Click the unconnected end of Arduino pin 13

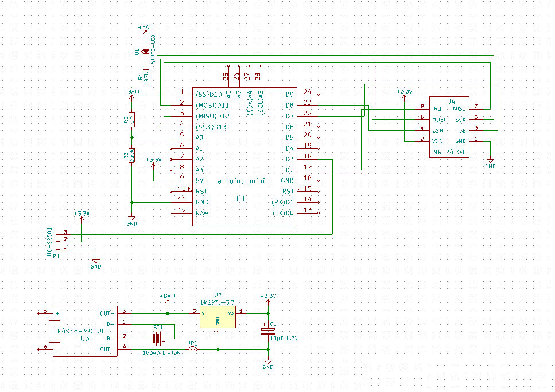[x=319, y=213]
